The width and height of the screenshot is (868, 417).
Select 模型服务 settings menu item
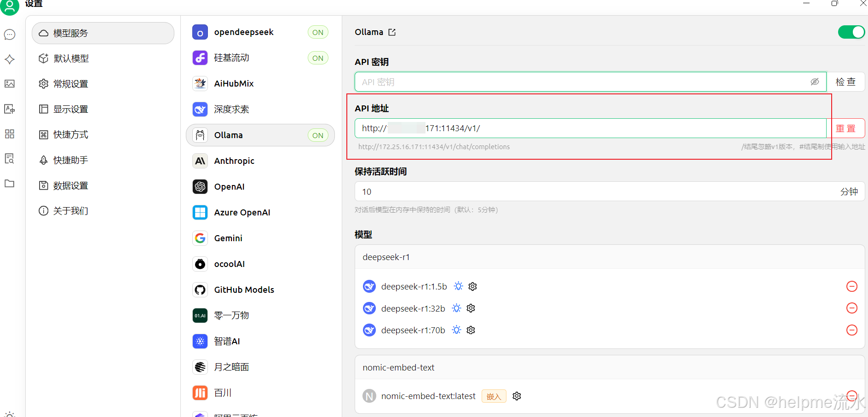[103, 33]
